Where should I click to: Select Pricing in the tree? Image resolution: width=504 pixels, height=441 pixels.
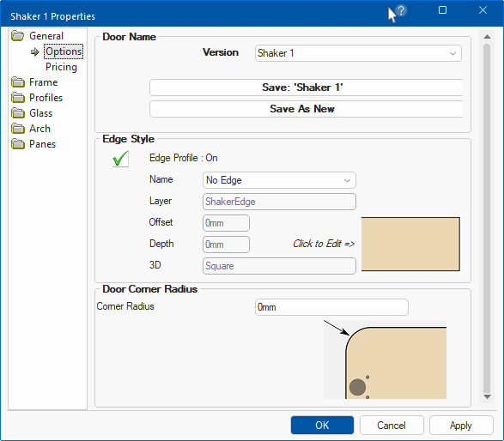[x=62, y=67]
